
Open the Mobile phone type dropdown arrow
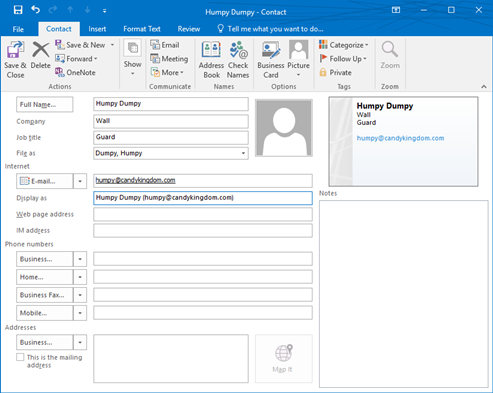80,313
